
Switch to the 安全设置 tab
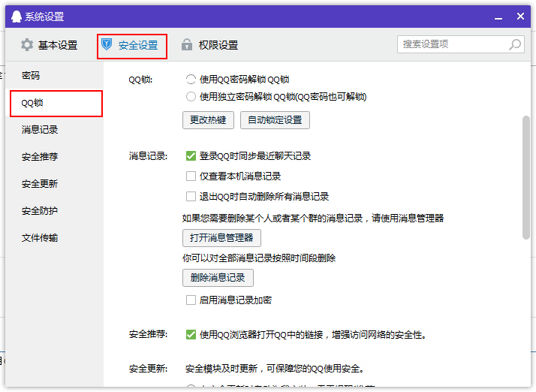pos(132,47)
